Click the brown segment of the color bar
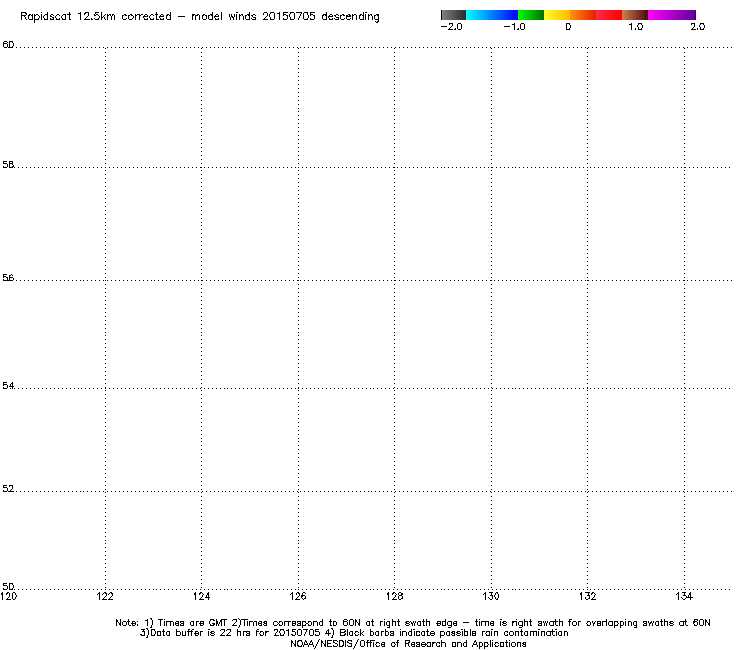 point(635,15)
